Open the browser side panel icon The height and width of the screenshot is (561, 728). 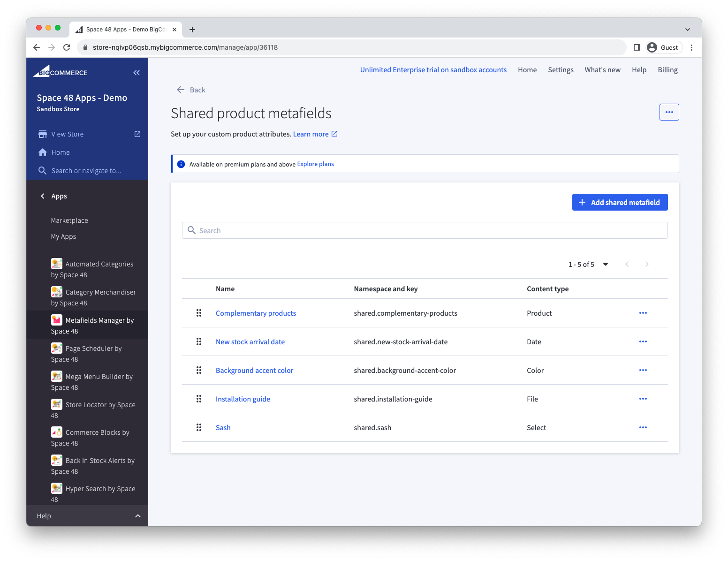pos(637,47)
